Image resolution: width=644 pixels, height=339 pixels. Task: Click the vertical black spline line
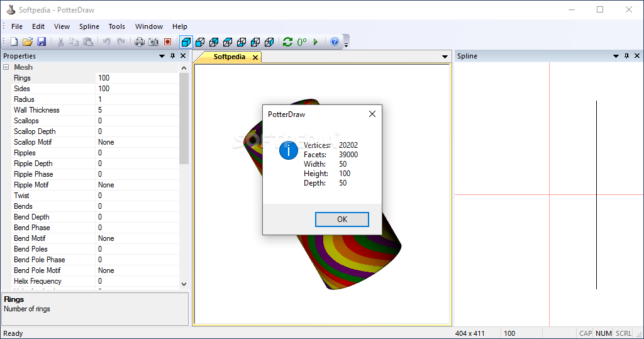tap(596, 195)
